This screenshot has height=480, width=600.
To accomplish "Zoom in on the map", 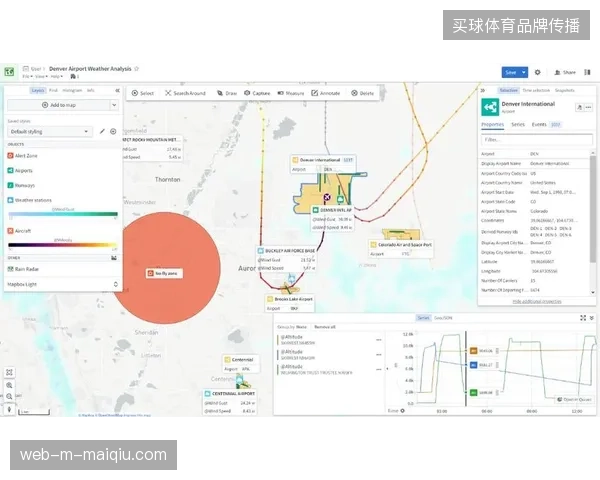I will pyautogui.click(x=10, y=385).
